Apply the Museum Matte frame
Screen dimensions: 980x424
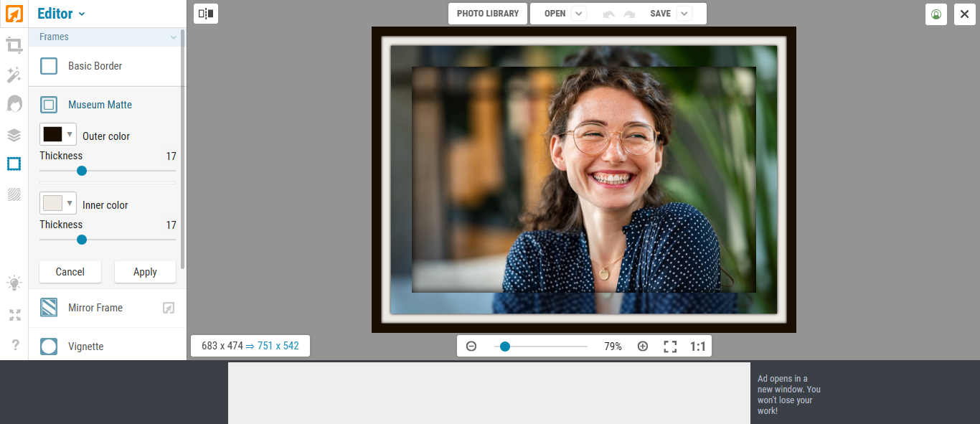[x=145, y=272]
